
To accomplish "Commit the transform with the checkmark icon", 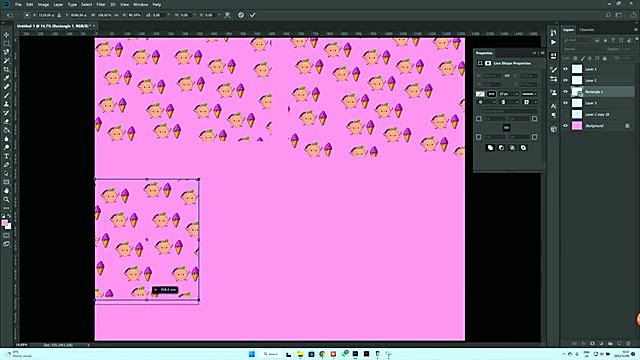I will pos(253,15).
